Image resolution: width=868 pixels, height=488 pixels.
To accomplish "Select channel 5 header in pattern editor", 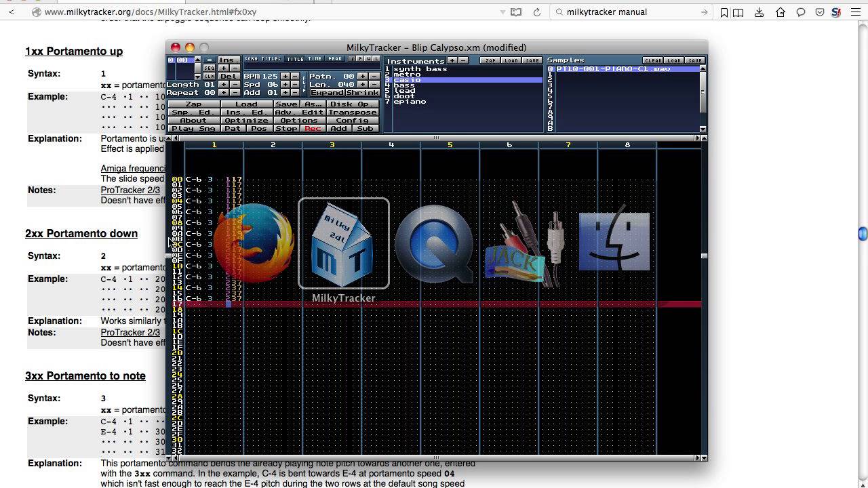I will [x=450, y=144].
